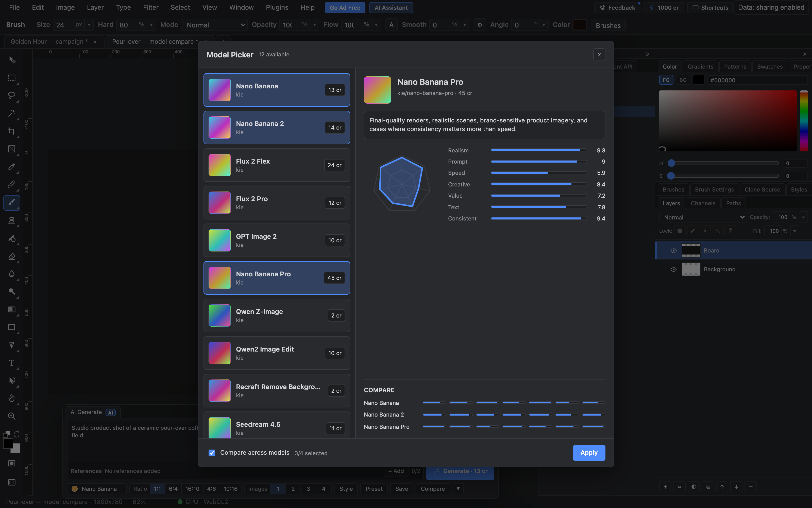Open the layer Opacity dropdown arrow
The width and height of the screenshot is (812, 508).
tap(803, 217)
